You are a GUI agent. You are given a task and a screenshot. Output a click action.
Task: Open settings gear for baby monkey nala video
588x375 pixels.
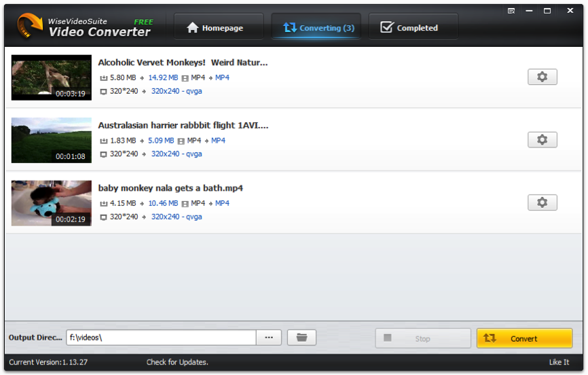[542, 202]
